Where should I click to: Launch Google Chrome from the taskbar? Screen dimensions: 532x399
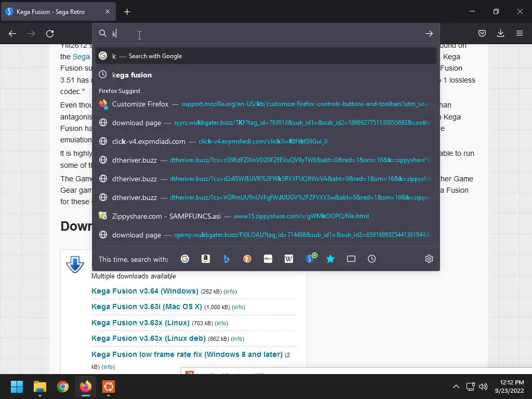(x=63, y=387)
